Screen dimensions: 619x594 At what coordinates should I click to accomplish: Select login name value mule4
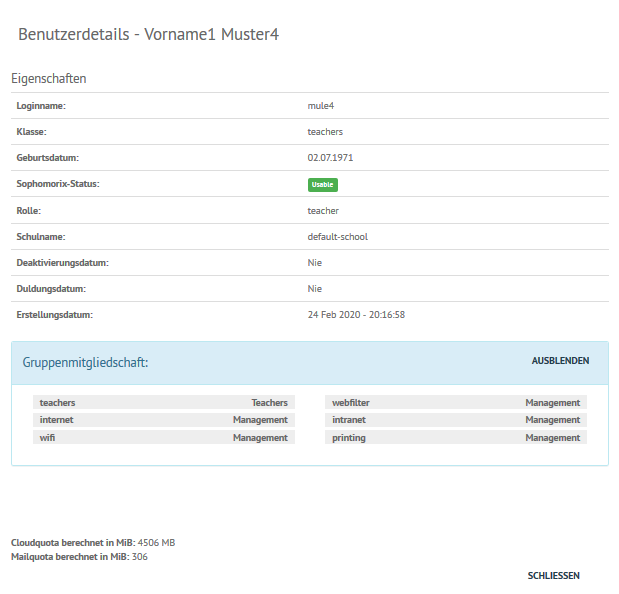(x=321, y=106)
